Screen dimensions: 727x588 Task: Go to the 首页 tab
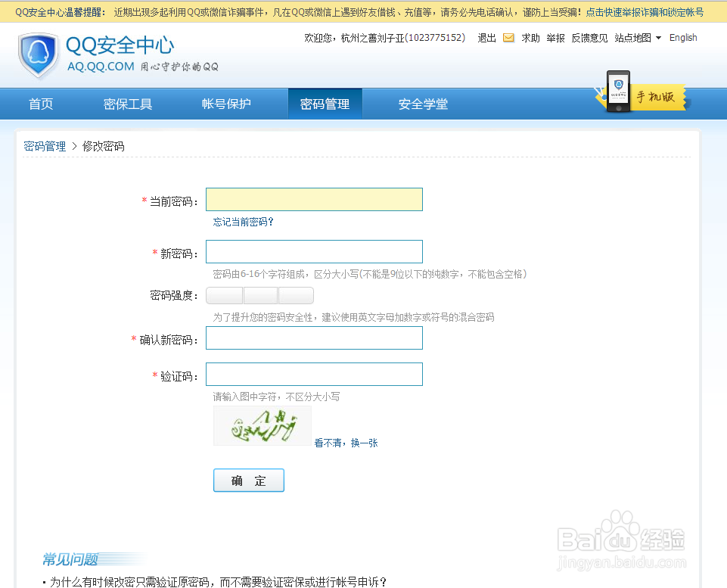point(41,104)
